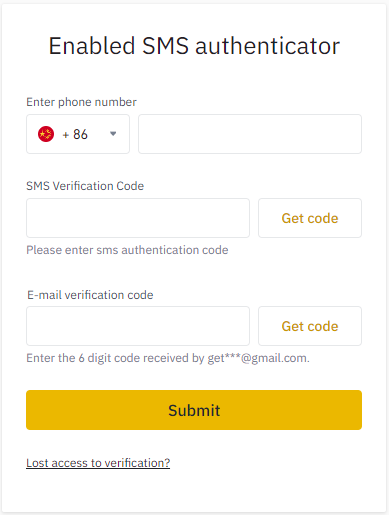The height and width of the screenshot is (517, 392).
Task: Request e-mail code with Get code button
Action: click(312, 328)
